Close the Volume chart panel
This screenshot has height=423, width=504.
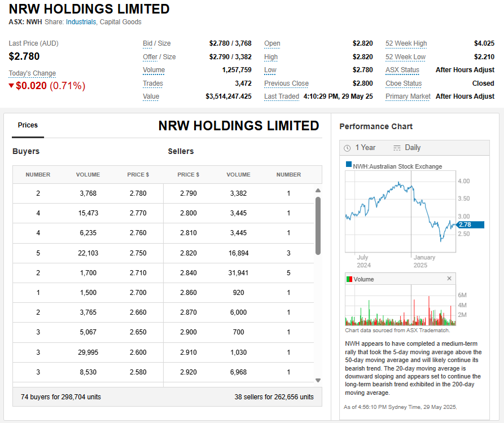(449, 279)
